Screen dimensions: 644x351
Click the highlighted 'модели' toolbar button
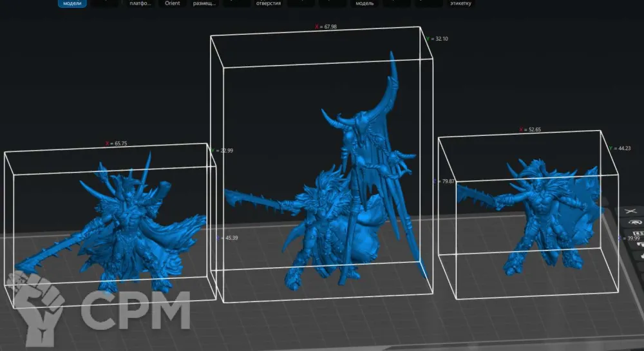[x=72, y=3]
